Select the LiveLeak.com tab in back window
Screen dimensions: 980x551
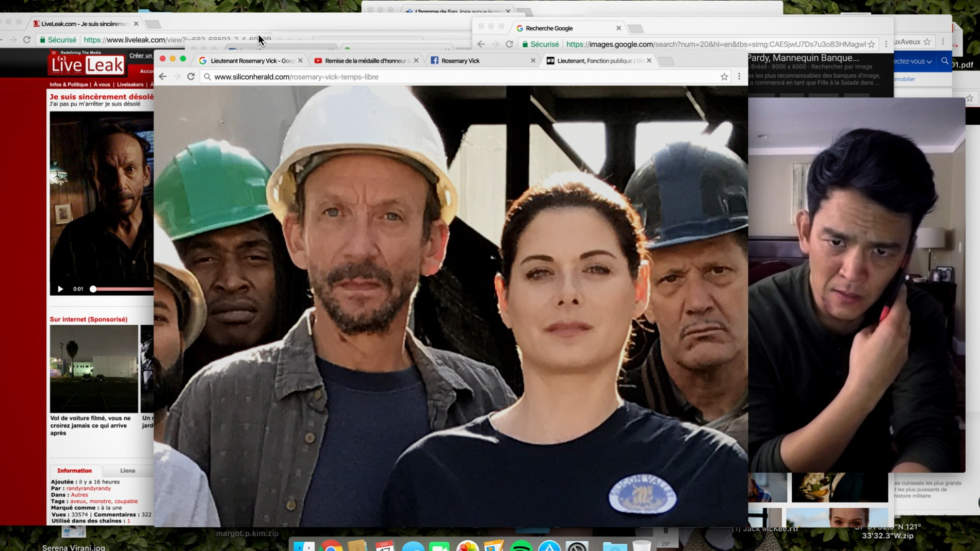pyautogui.click(x=85, y=24)
